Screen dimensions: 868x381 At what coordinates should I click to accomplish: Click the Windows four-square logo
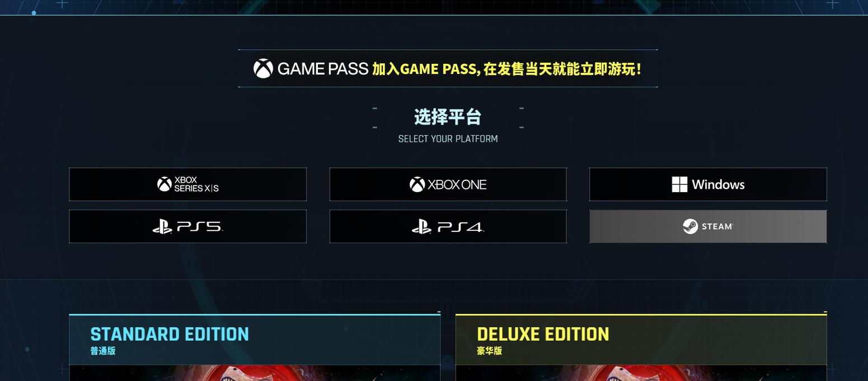(679, 184)
